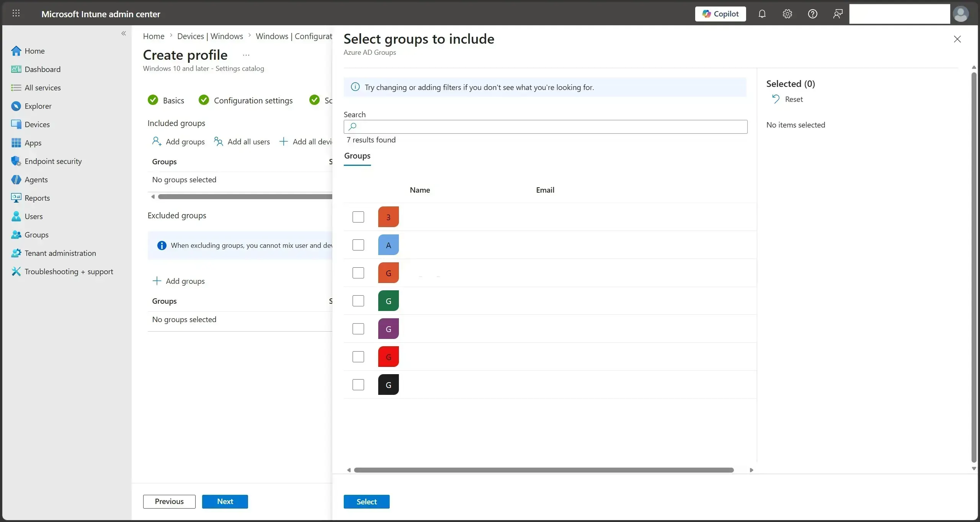980x522 pixels.
Task: Click Add groups under Included groups
Action: (x=178, y=142)
